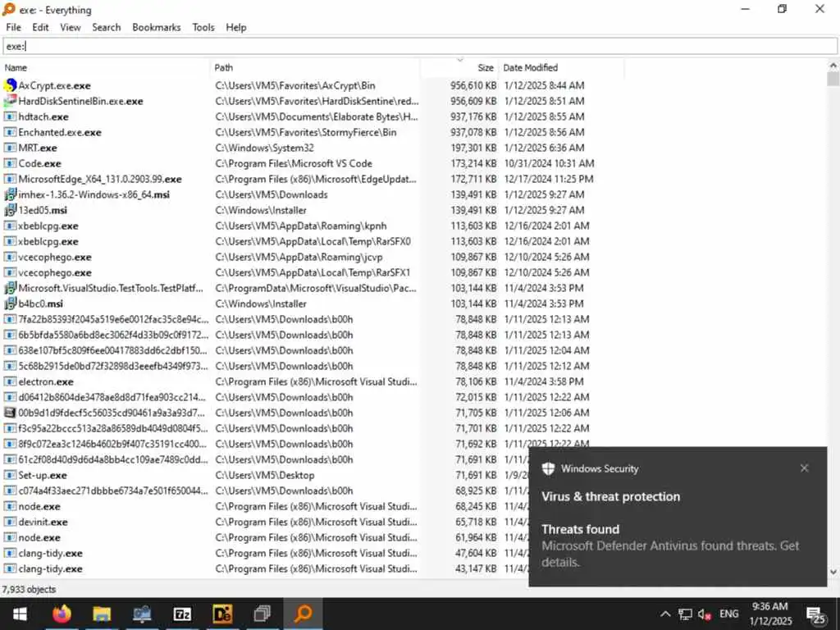Sort results by the Path column

(x=316, y=67)
